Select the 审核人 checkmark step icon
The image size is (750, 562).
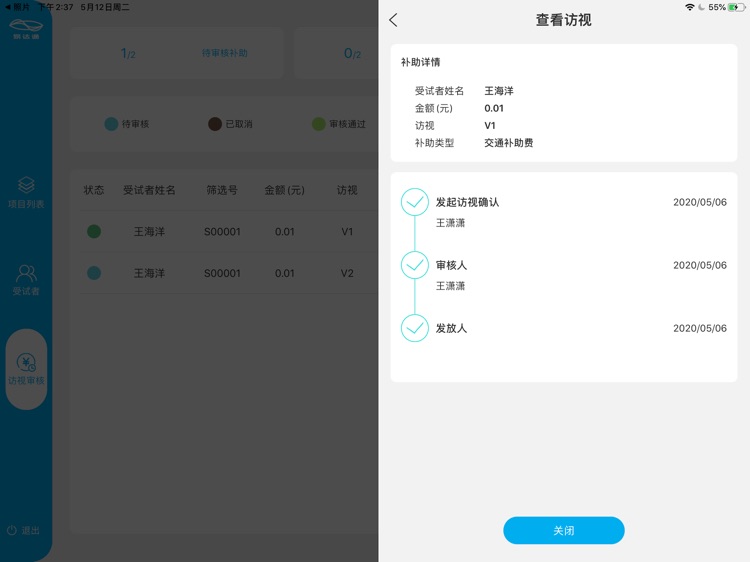pos(414,265)
